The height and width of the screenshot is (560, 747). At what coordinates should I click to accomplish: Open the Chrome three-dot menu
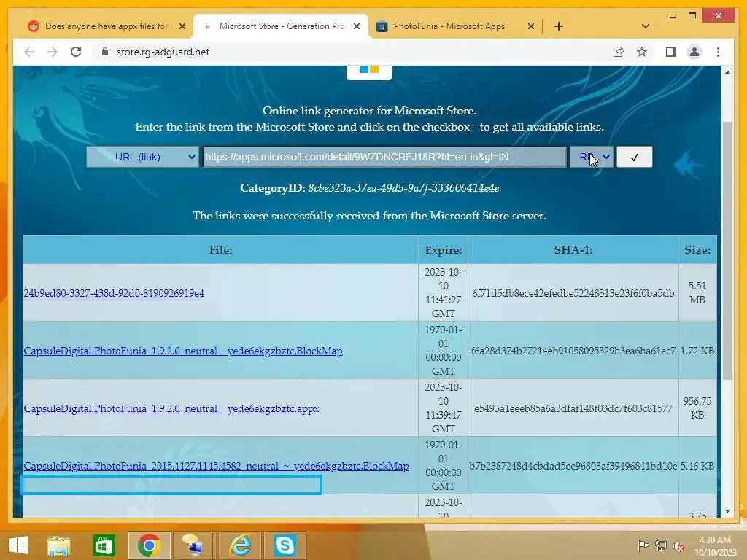[718, 52]
